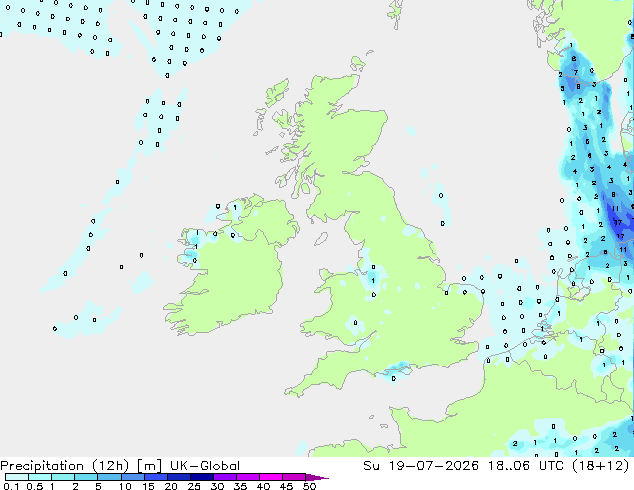Click the 1 to 2 legend color swatch
This screenshot has height=490, width=634.
63,477
